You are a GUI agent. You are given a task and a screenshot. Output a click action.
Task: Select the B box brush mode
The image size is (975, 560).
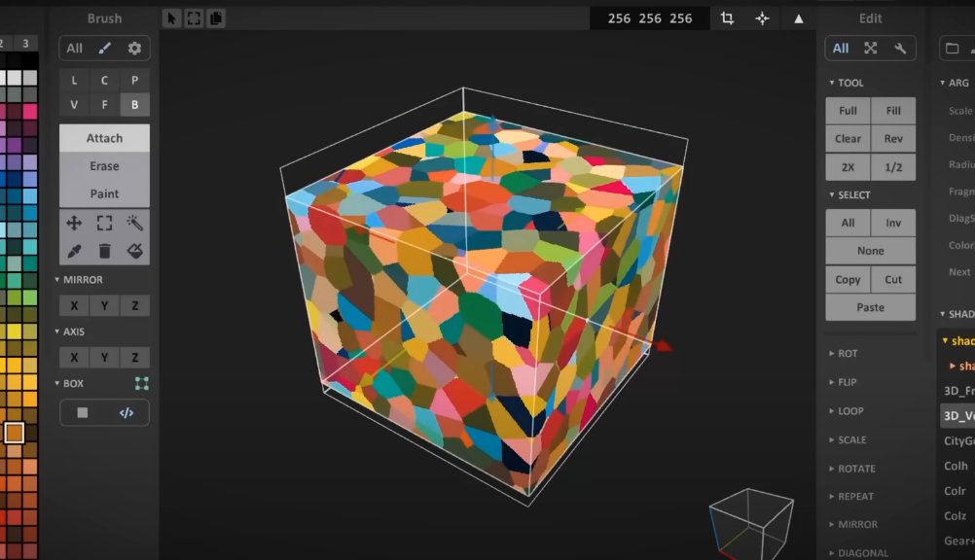[135, 104]
